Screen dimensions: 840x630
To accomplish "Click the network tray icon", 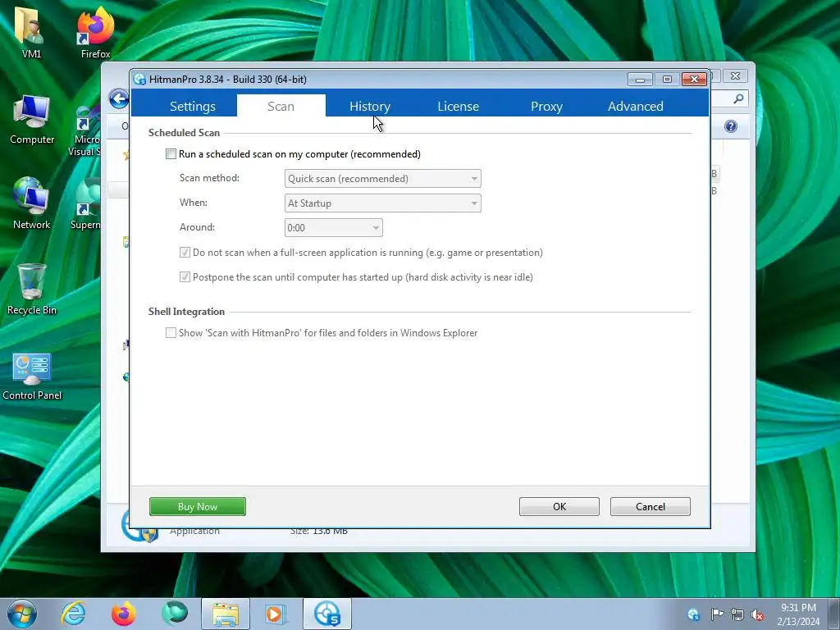I will pos(737,614).
